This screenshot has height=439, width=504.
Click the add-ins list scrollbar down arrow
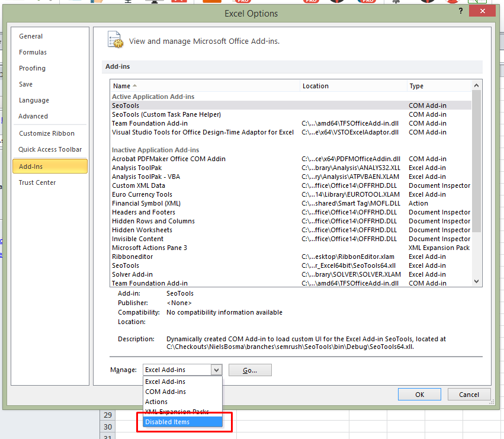[x=476, y=282]
